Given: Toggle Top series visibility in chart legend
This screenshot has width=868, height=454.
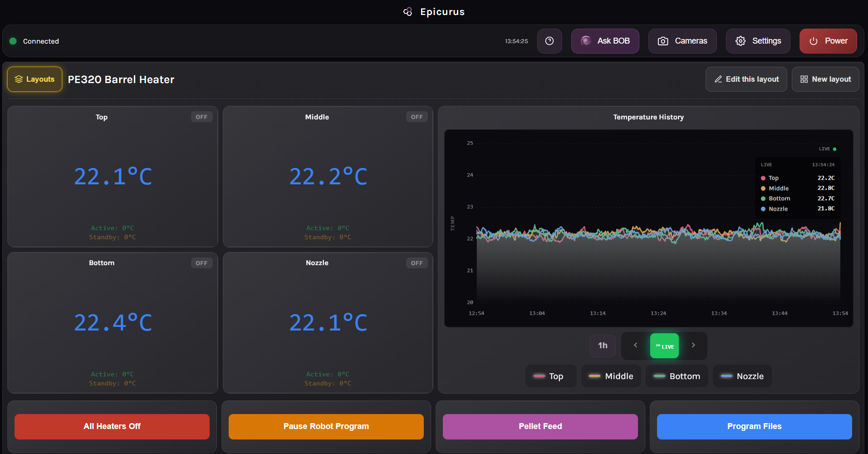Looking at the screenshot, I should pos(551,376).
